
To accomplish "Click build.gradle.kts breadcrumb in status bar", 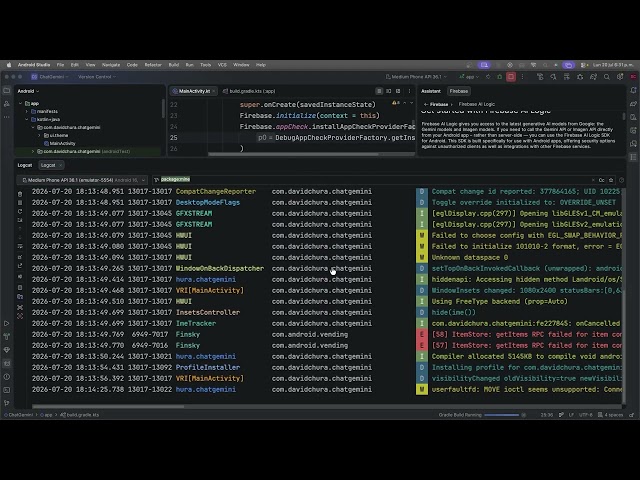I will tap(79, 415).
